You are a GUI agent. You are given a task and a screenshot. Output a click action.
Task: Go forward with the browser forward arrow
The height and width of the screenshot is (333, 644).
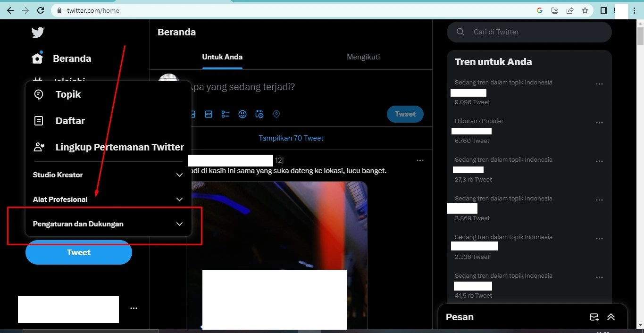click(25, 10)
